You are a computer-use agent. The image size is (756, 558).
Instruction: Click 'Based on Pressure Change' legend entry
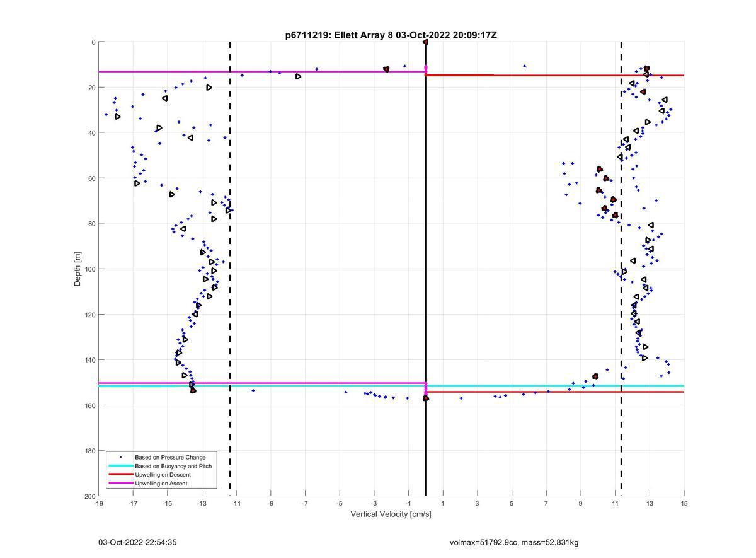pyautogui.click(x=170, y=457)
